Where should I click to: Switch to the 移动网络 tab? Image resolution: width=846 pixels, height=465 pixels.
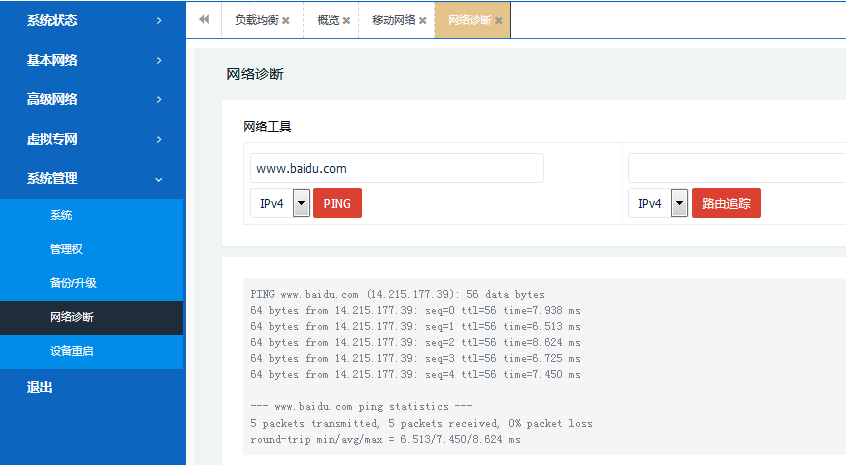(393, 20)
